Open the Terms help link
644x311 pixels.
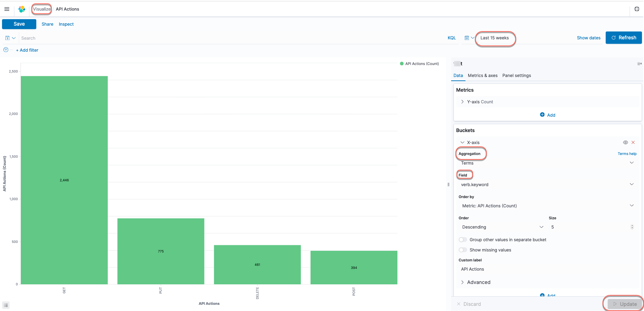tap(627, 154)
